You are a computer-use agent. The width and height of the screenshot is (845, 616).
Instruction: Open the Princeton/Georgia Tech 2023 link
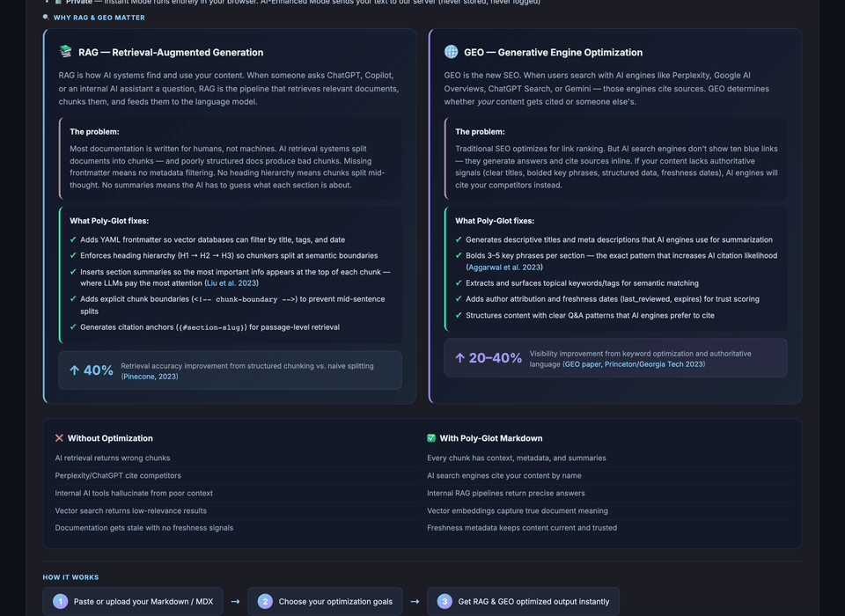point(654,364)
